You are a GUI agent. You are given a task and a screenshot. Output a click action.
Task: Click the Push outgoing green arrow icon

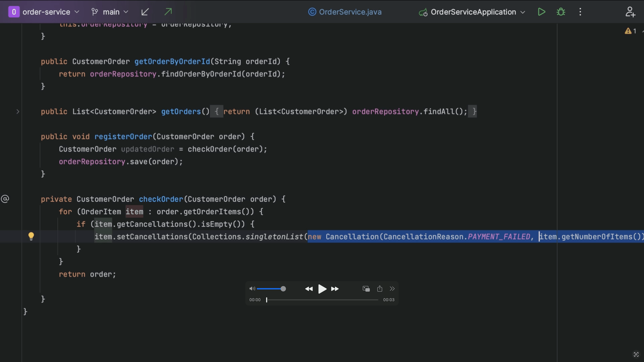168,12
